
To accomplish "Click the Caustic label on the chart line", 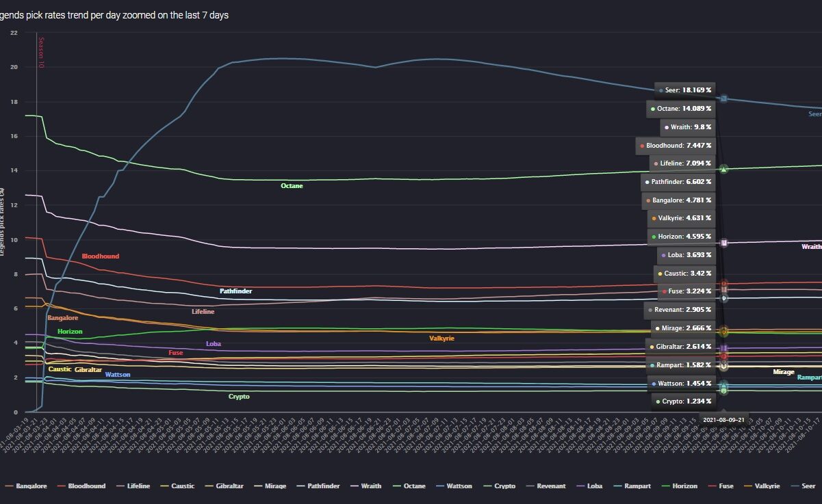I will point(60,369).
